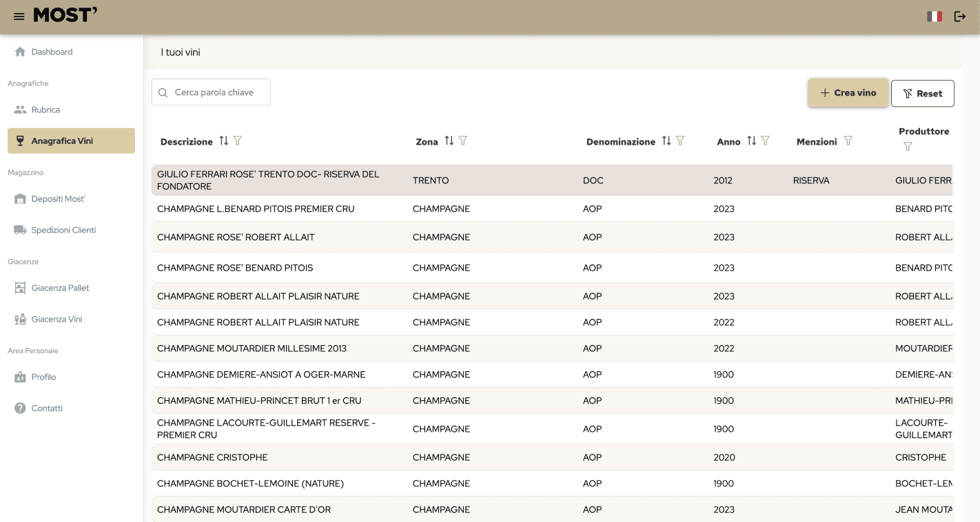Reset all table filters
Viewport: 980px width, 522px height.
pyautogui.click(x=922, y=94)
